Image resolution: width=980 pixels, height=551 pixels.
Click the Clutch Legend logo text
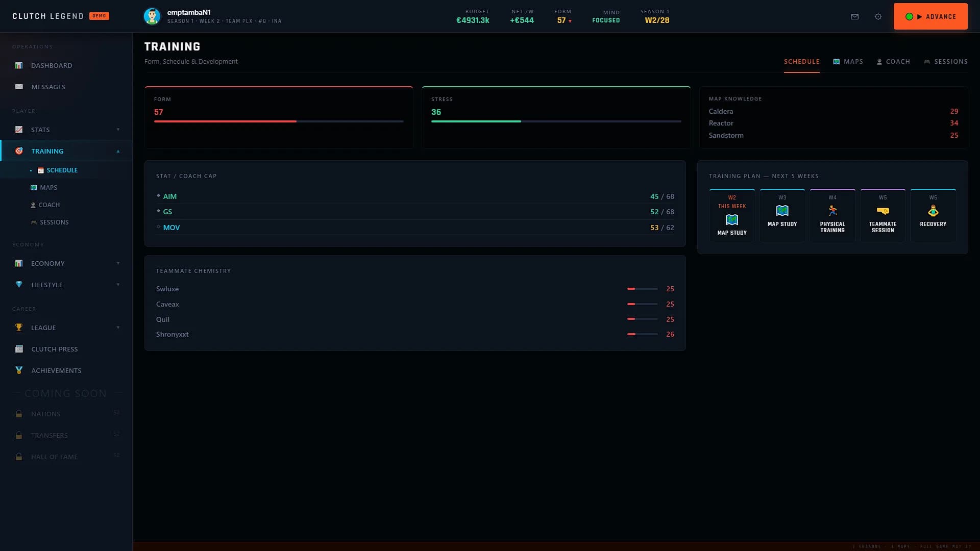(x=48, y=16)
